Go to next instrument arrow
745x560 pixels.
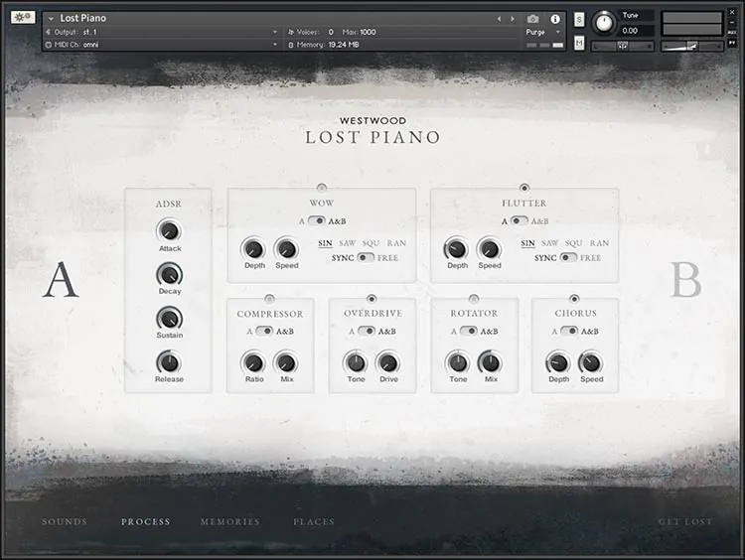tap(513, 19)
